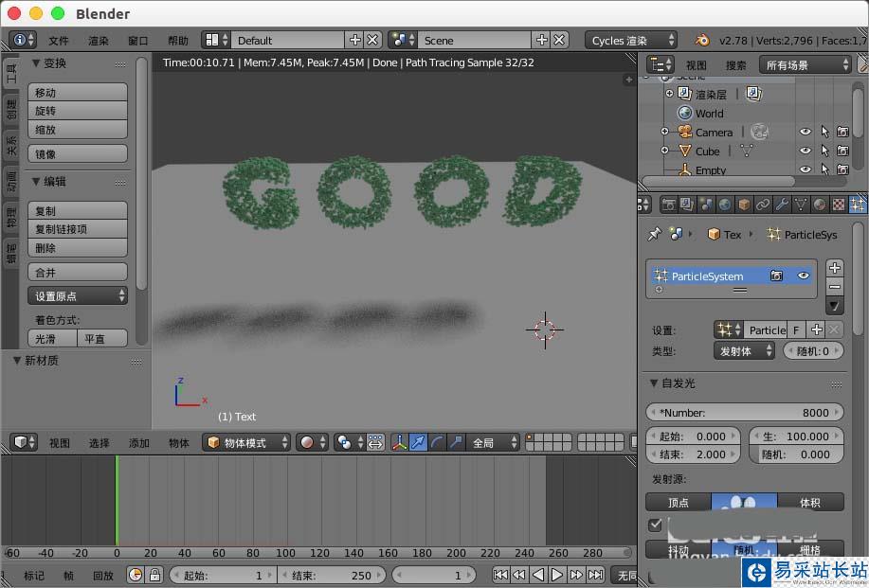The width and height of the screenshot is (869, 588).
Task: Expand the Camera tree item
Action: click(x=664, y=132)
